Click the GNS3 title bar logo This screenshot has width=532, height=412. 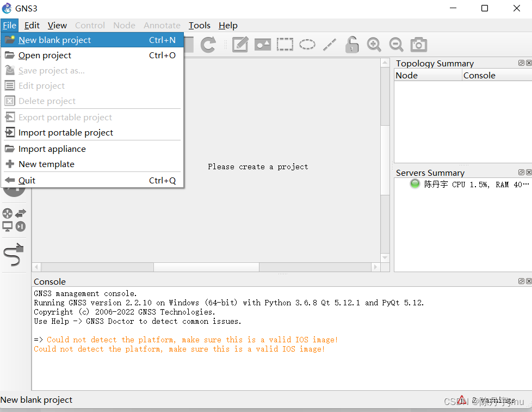pos(7,8)
